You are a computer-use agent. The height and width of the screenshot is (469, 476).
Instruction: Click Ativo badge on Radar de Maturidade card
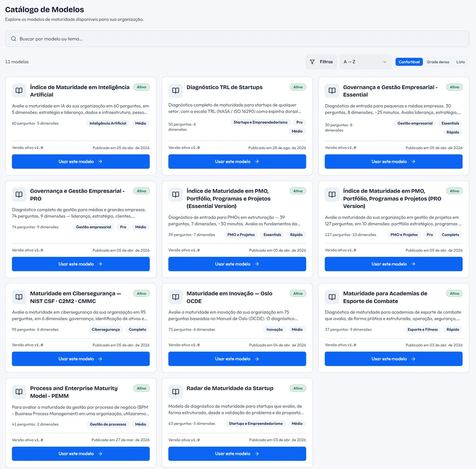(x=298, y=388)
